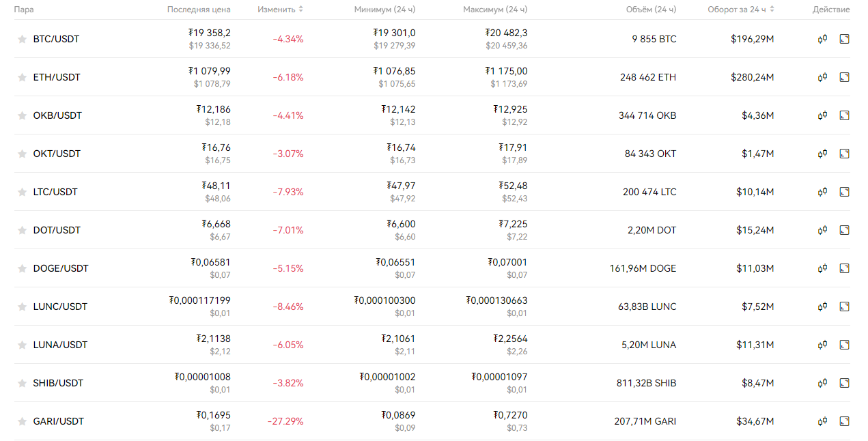Open expand view icon for ETH/USDT
The height and width of the screenshot is (441, 868).
[844, 77]
